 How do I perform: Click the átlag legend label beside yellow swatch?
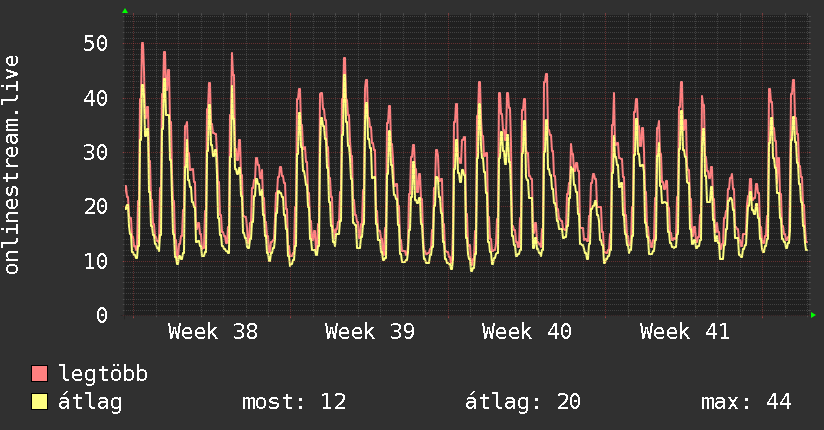90,402
